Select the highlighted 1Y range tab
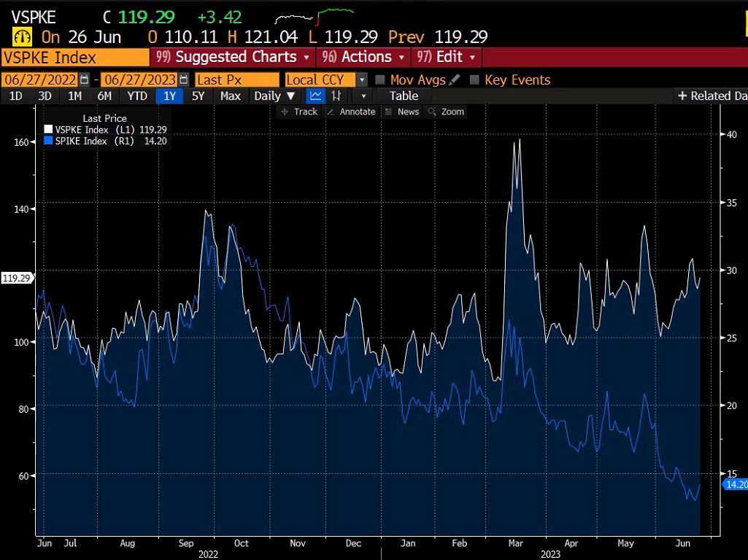The image size is (748, 560). 169,96
